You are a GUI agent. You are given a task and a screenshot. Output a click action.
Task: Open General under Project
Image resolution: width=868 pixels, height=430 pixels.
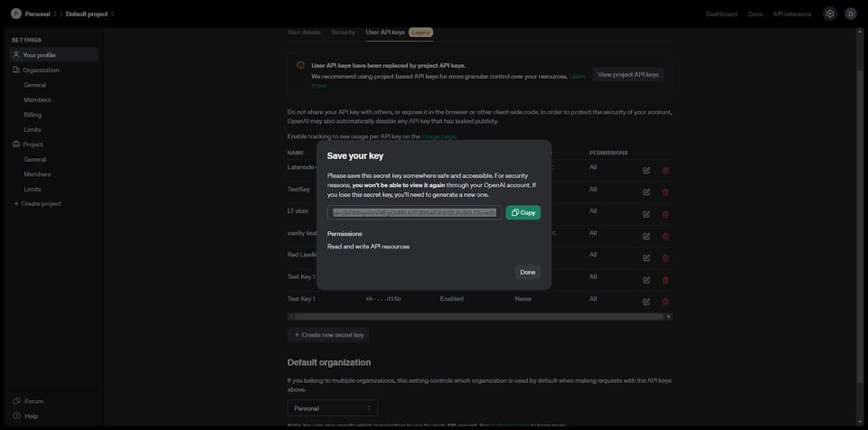pos(35,159)
